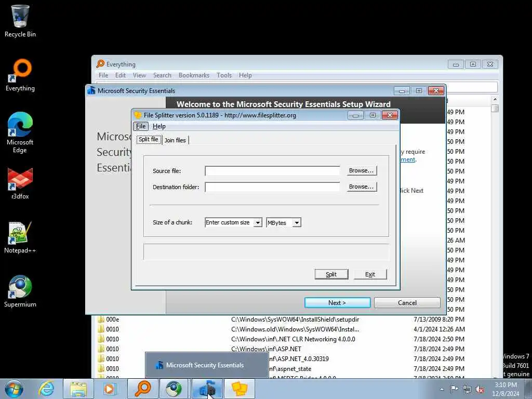Click date 7/18/2024 2:50 PM
532x399 pixels.
439,339
